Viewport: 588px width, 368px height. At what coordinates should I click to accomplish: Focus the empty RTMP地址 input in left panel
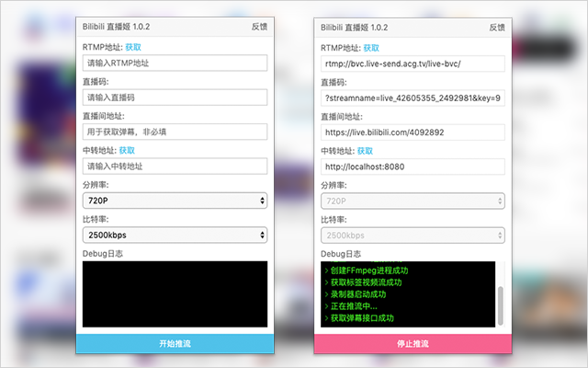175,63
